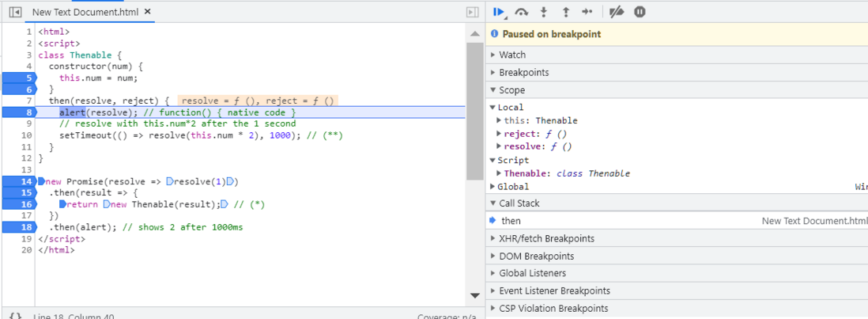The image size is (868, 319).
Task: Set breakpoint on line number 7
Action: (x=28, y=101)
